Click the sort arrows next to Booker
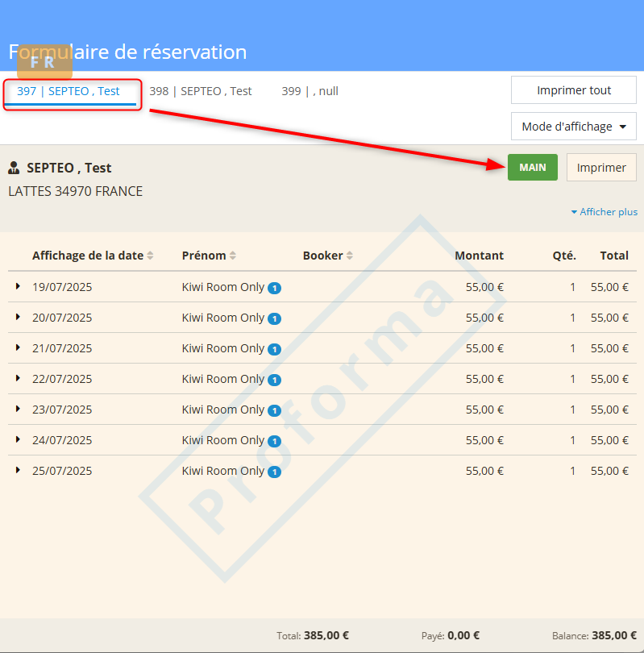Image resolution: width=644 pixels, height=653 pixels. pos(350,256)
